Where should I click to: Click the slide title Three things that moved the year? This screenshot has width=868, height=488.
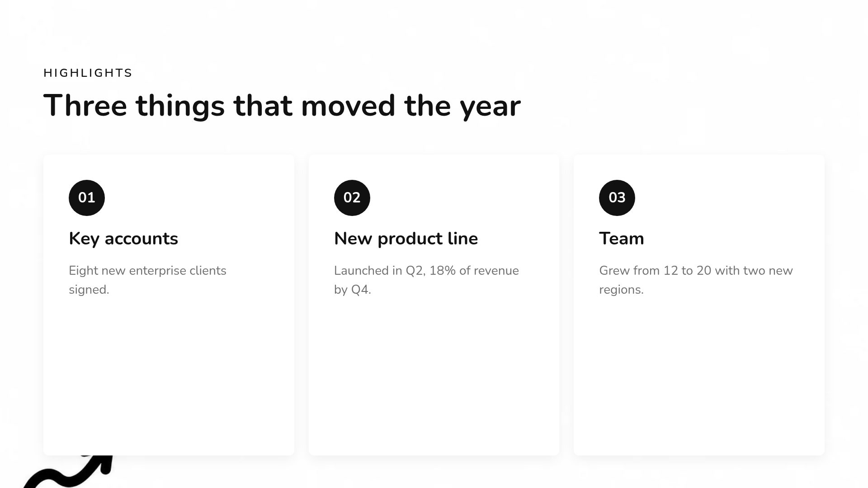pyautogui.click(x=282, y=106)
